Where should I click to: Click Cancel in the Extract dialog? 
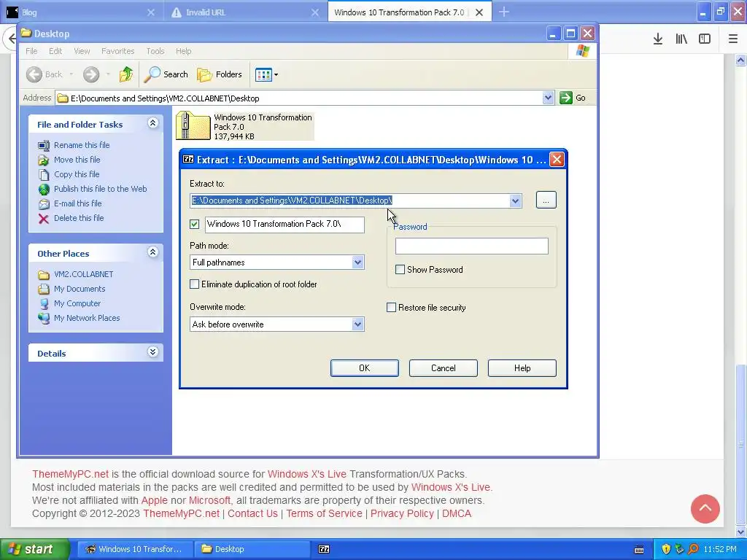pos(443,368)
